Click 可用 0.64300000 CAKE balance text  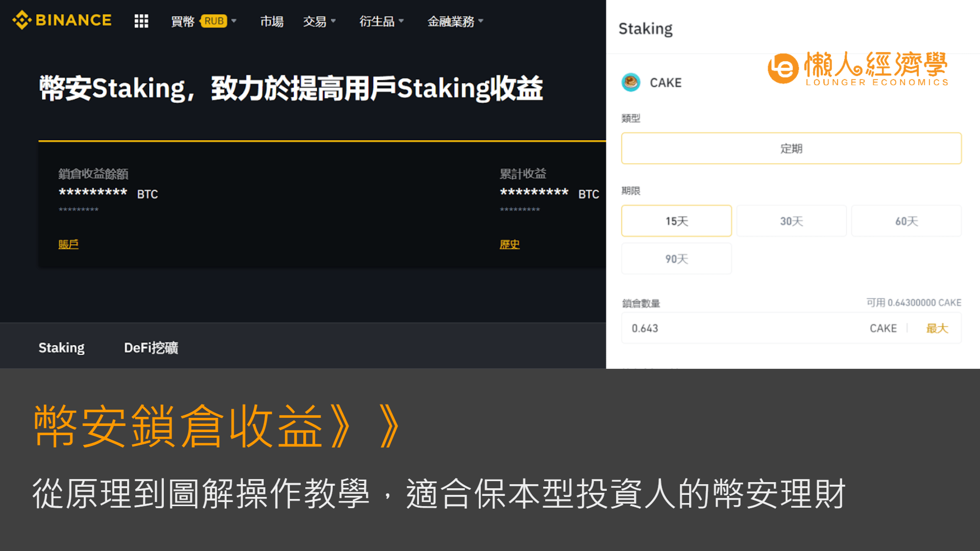pos(914,303)
